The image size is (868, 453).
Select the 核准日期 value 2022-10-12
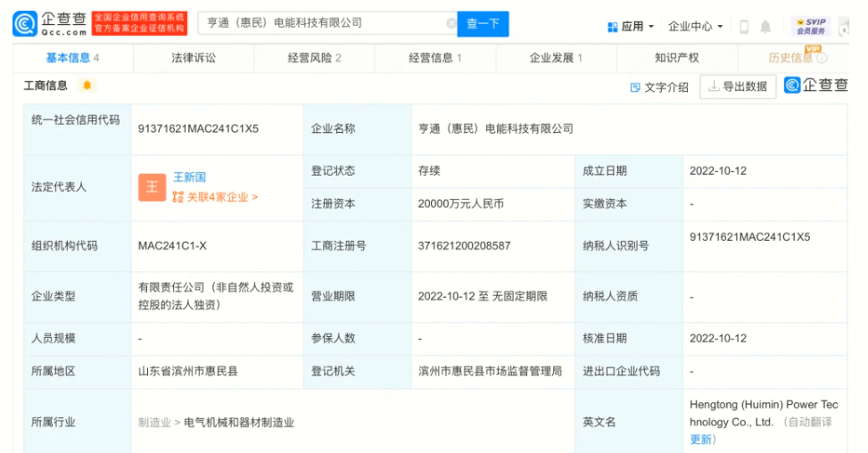click(718, 339)
